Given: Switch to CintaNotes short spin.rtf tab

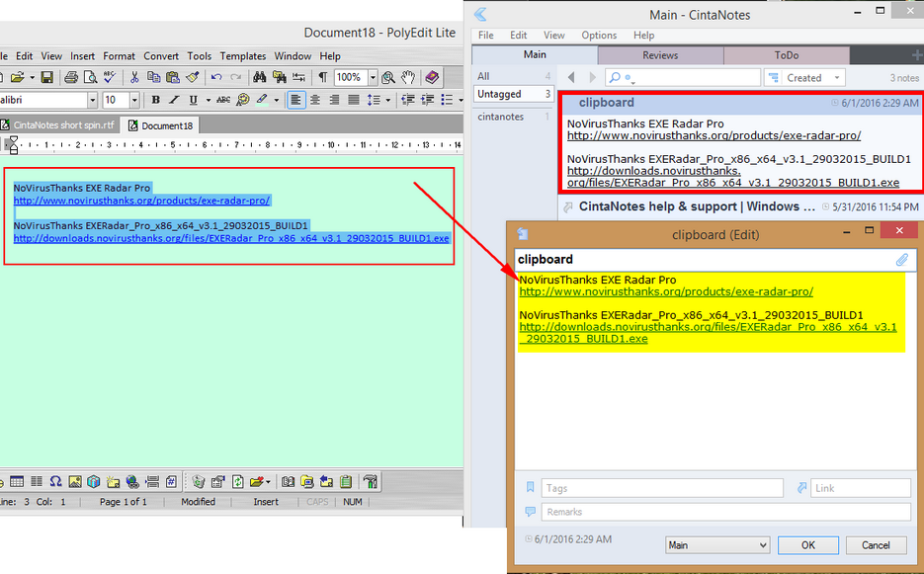Looking at the screenshot, I should (x=58, y=124).
